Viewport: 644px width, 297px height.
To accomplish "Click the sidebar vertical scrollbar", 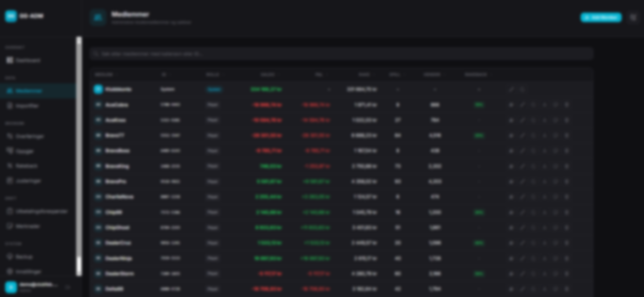I will [79, 156].
